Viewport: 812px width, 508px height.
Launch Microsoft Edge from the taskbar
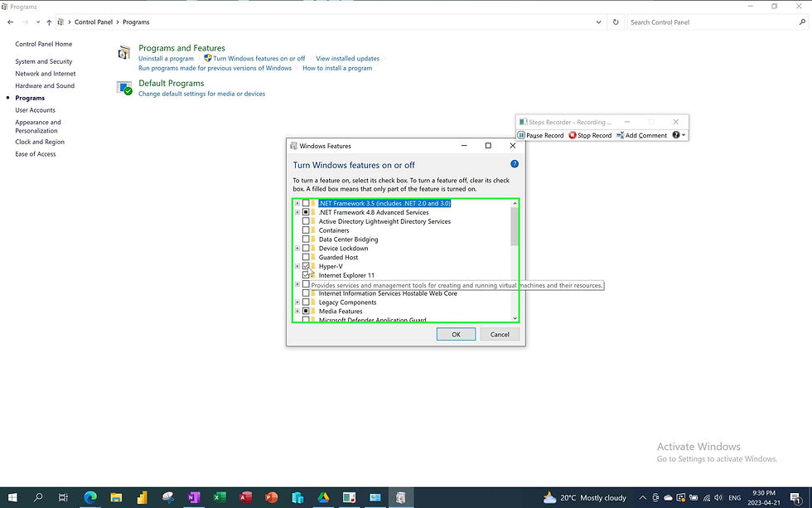tap(90, 498)
